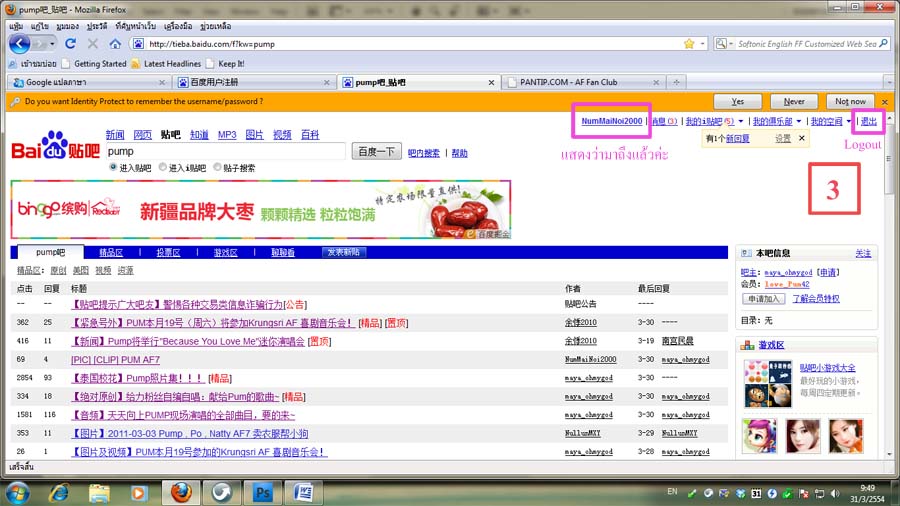Select the 进入贴吧 radio button

pyautogui.click(x=113, y=168)
